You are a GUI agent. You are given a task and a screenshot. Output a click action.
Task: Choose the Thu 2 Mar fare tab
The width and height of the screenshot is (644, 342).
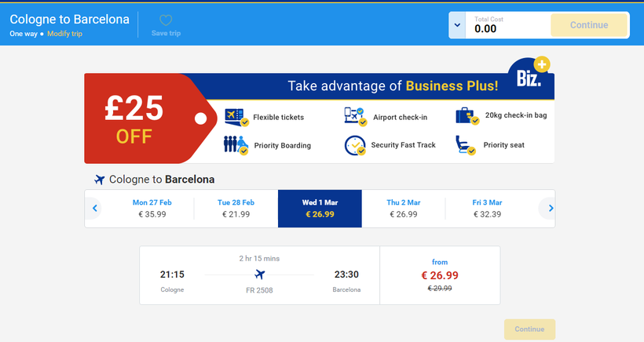tap(402, 208)
